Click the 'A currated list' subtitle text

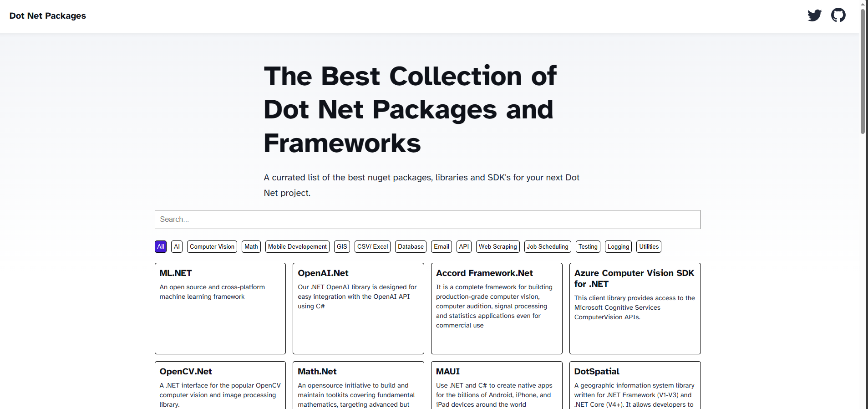pos(421,185)
